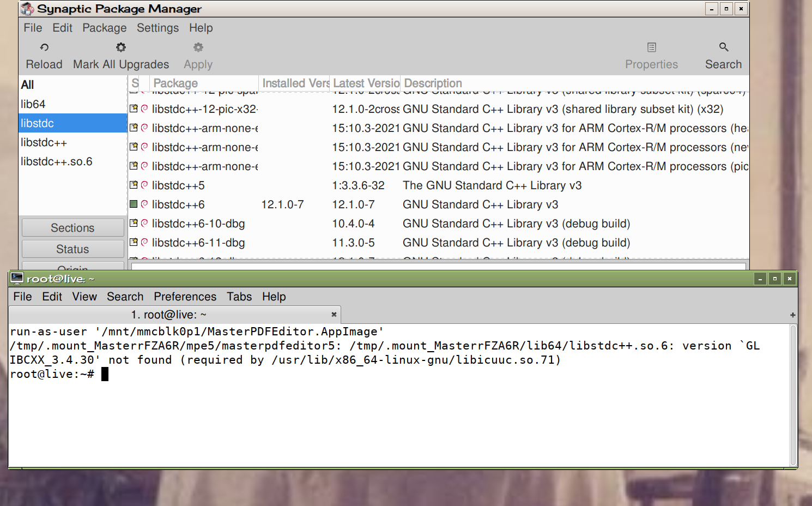Sort by Installed Version column header
Screen dimensions: 812x506
[x=294, y=83]
